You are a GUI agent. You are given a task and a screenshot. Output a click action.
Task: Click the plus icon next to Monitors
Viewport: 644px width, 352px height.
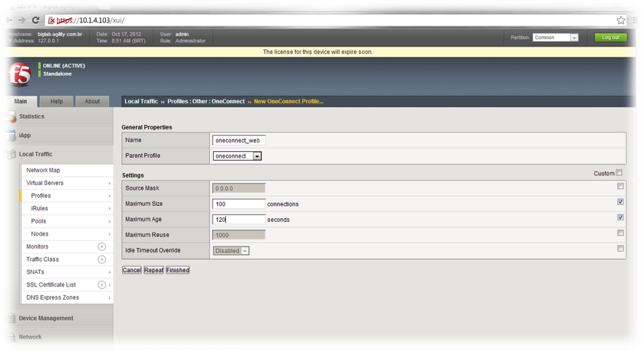pos(102,247)
